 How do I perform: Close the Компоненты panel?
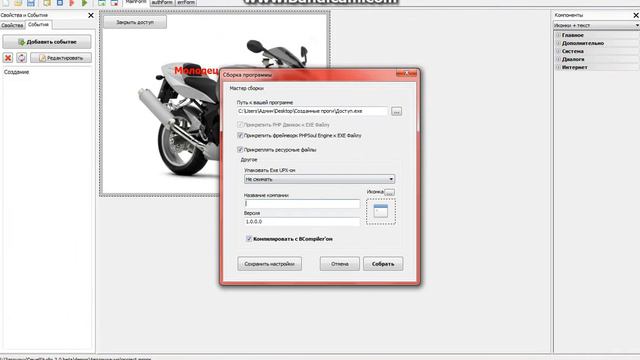[x=636, y=15]
